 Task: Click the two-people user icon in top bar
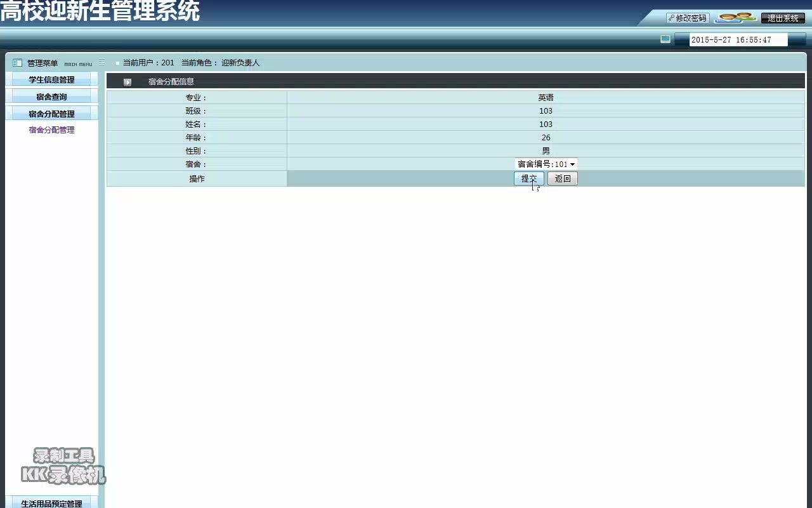735,17
